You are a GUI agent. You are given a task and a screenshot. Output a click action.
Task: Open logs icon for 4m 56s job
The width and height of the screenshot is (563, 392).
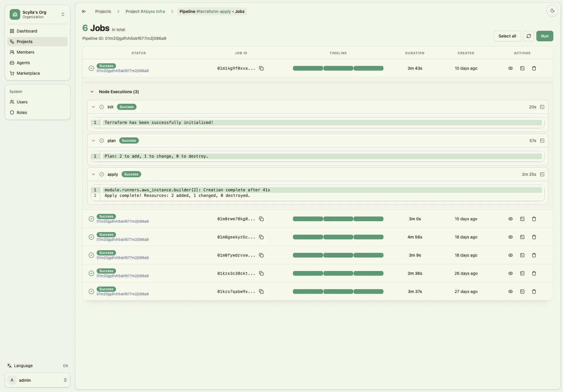pyautogui.click(x=522, y=237)
